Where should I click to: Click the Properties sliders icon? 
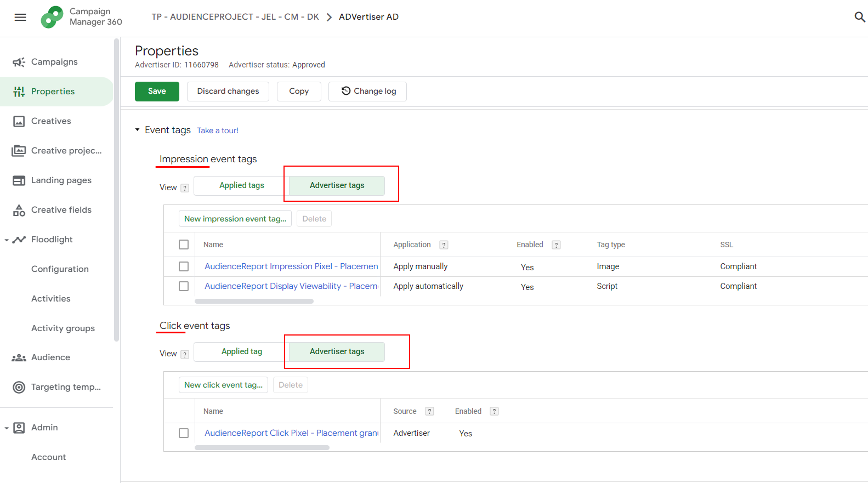(19, 92)
